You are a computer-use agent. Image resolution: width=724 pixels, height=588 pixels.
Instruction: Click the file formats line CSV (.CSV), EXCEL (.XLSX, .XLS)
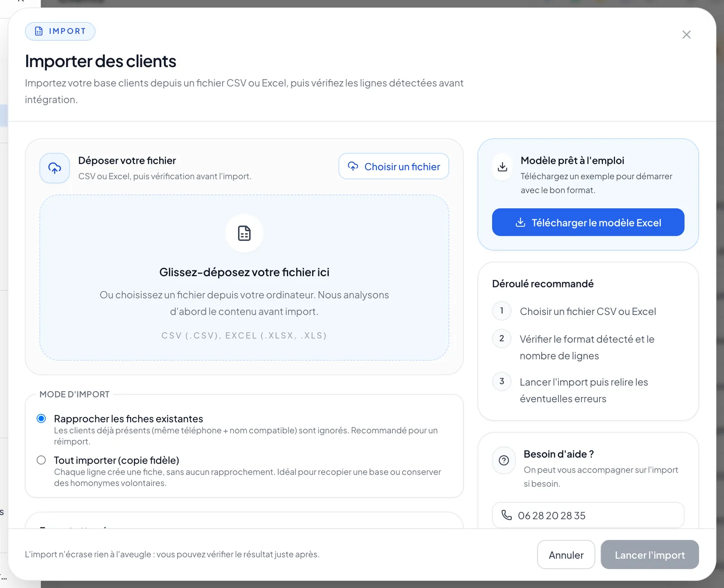(244, 336)
